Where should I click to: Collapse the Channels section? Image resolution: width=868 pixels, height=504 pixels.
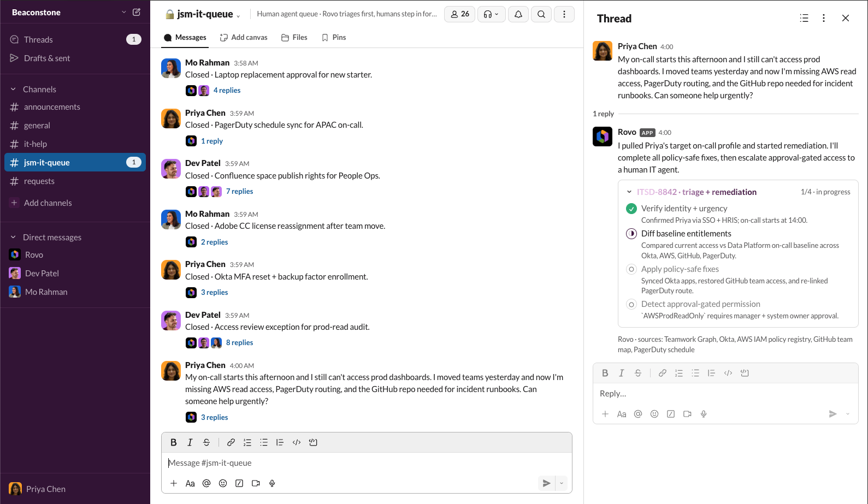click(13, 89)
